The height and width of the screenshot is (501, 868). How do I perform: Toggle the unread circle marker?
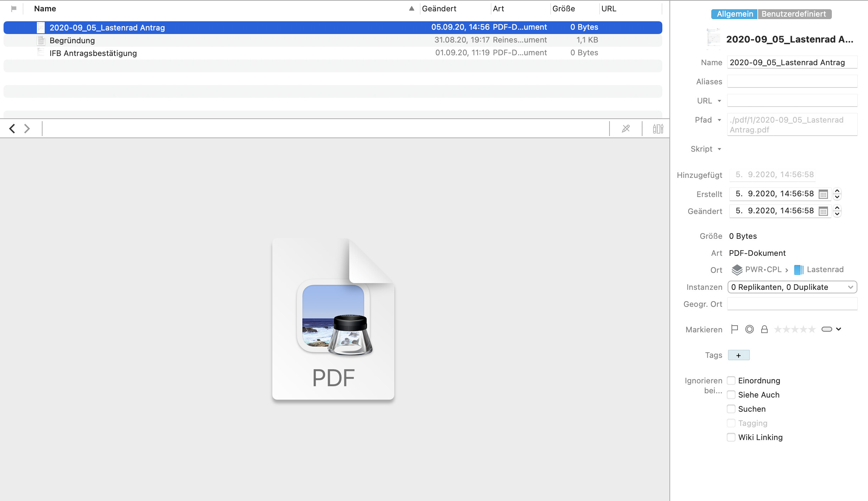pos(750,330)
